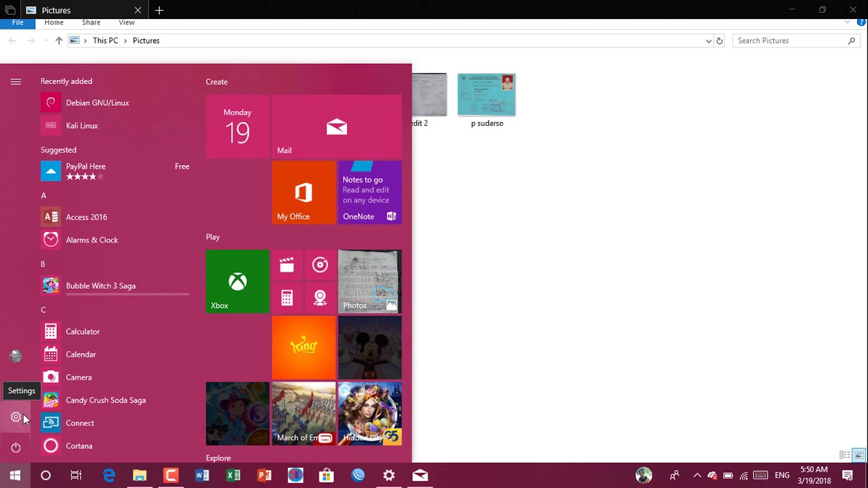Open the March of Empires tile
This screenshot has height=488, width=868.
pos(304,413)
